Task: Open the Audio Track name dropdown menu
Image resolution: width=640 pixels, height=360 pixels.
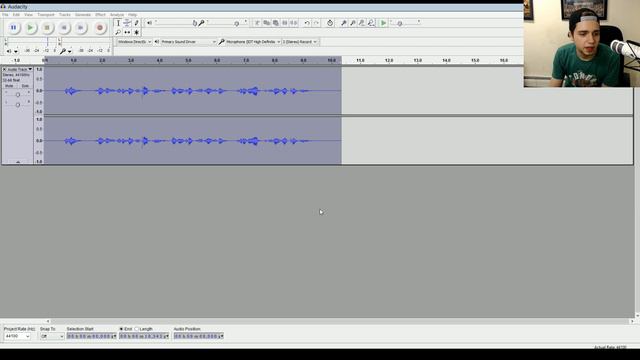Action: click(x=20, y=69)
